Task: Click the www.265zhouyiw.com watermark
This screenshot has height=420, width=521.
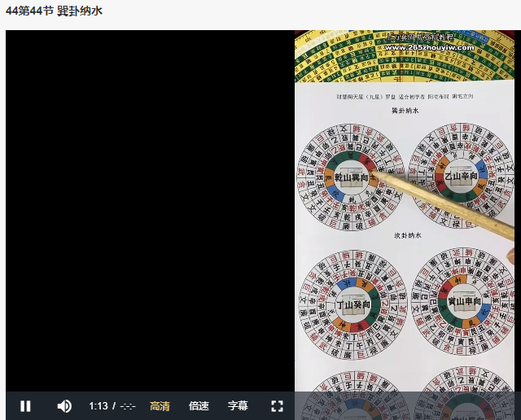Action: tap(429, 47)
